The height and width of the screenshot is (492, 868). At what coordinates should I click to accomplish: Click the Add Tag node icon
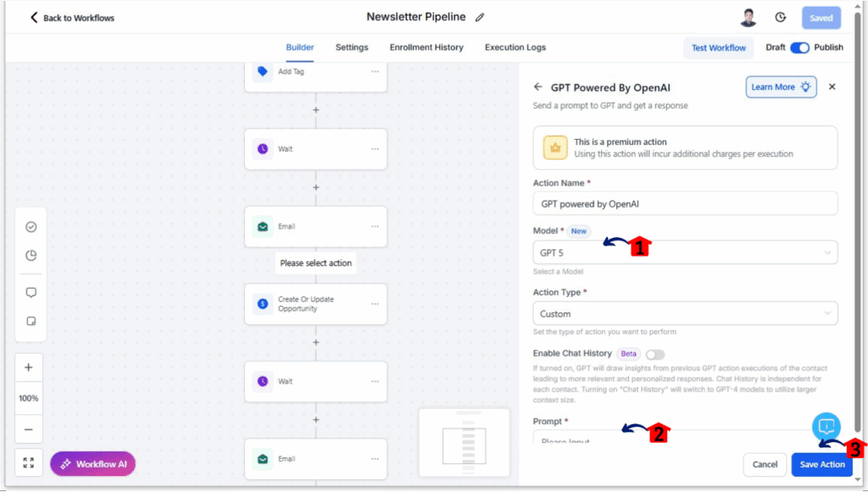tap(263, 72)
